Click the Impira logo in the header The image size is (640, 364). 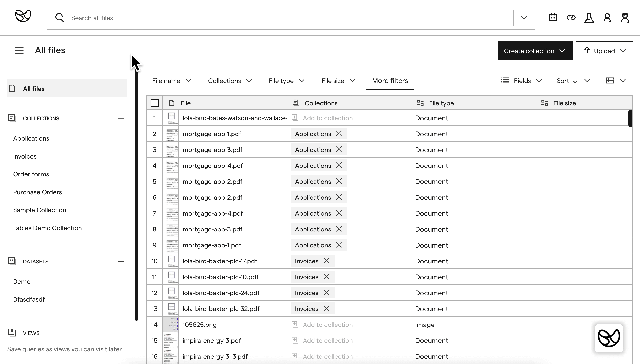click(23, 16)
